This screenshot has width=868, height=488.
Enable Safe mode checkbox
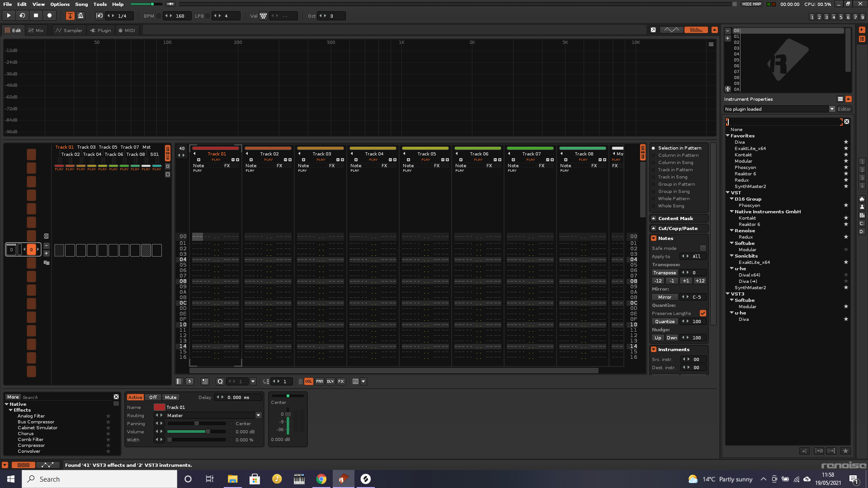point(703,248)
